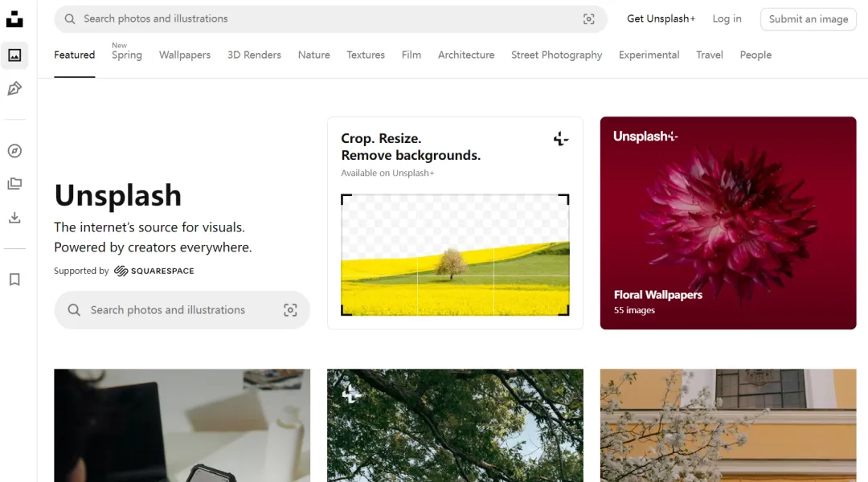Click the Log in link

point(727,18)
